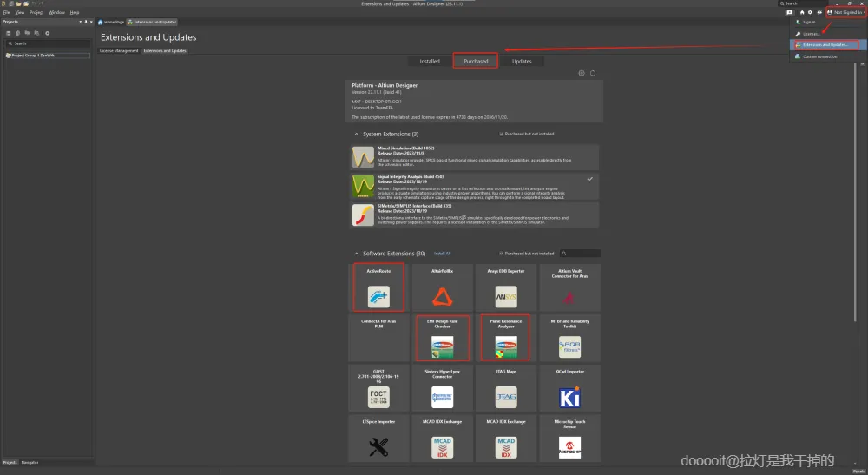Image resolution: width=868 pixels, height=475 pixels.
Task: Open the ActiveRoute extension tile
Action: pos(378,287)
